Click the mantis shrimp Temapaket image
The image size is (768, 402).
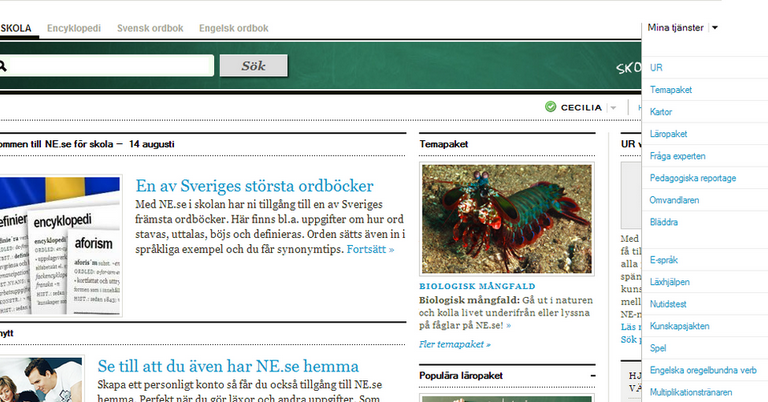pos(507,219)
